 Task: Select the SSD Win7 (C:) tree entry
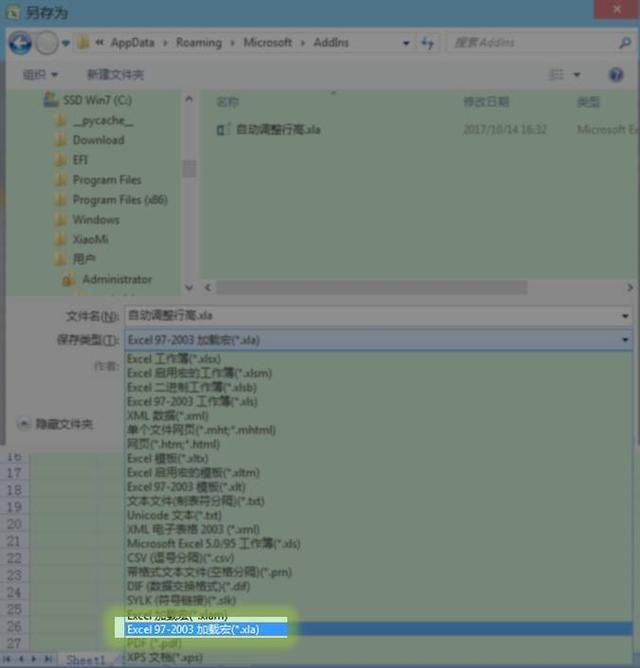tap(97, 100)
